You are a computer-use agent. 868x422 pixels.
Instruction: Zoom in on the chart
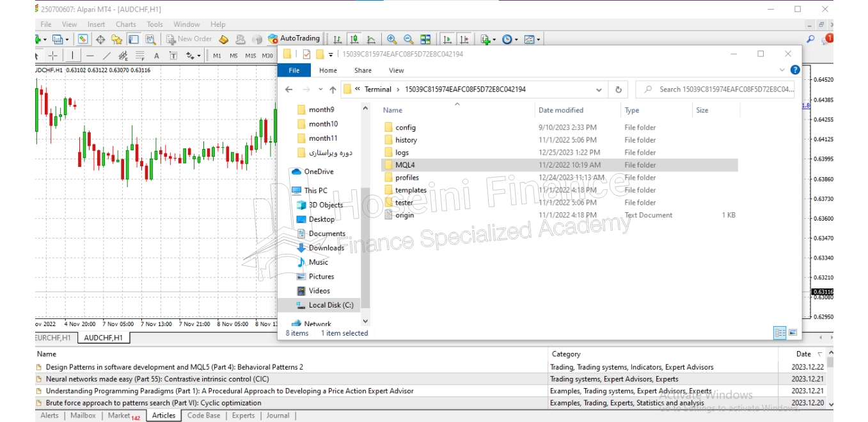(x=391, y=39)
